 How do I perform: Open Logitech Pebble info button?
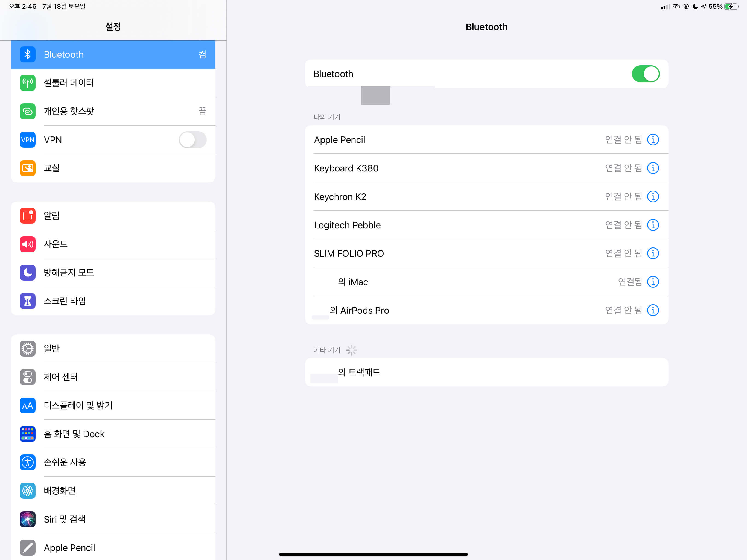click(652, 224)
